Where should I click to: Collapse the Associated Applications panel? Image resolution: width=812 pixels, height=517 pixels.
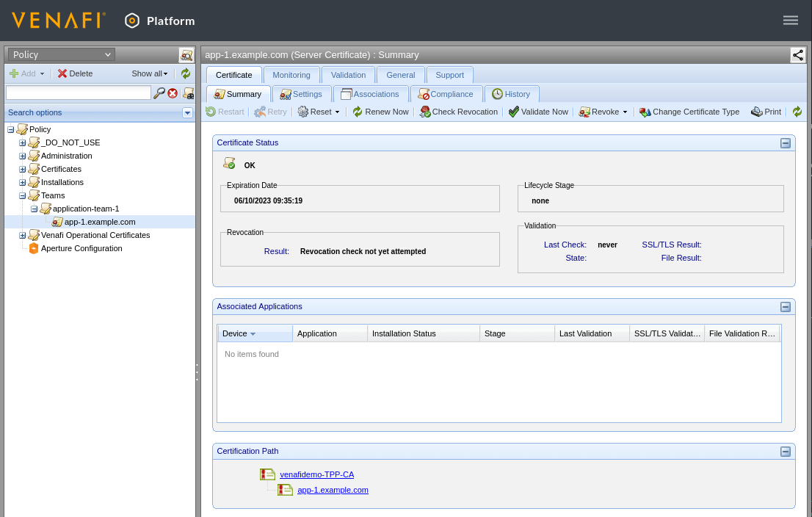(x=785, y=307)
